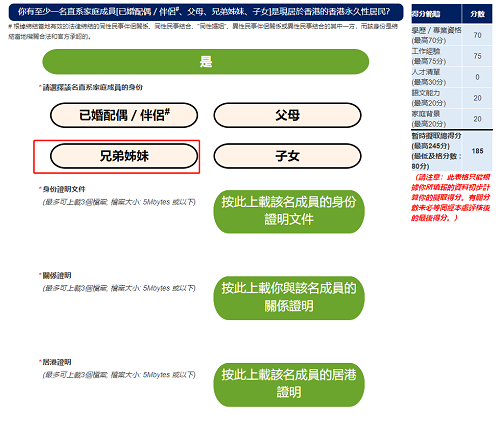Select the 語文能力 score row
Screen dimensions: 500x443
[452, 98]
